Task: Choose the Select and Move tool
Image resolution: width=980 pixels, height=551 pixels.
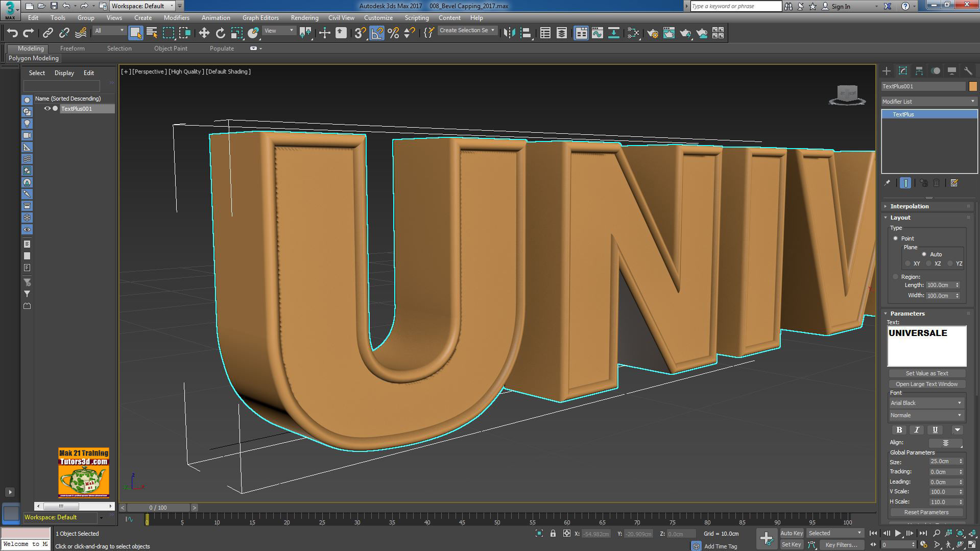Action: 204,33
